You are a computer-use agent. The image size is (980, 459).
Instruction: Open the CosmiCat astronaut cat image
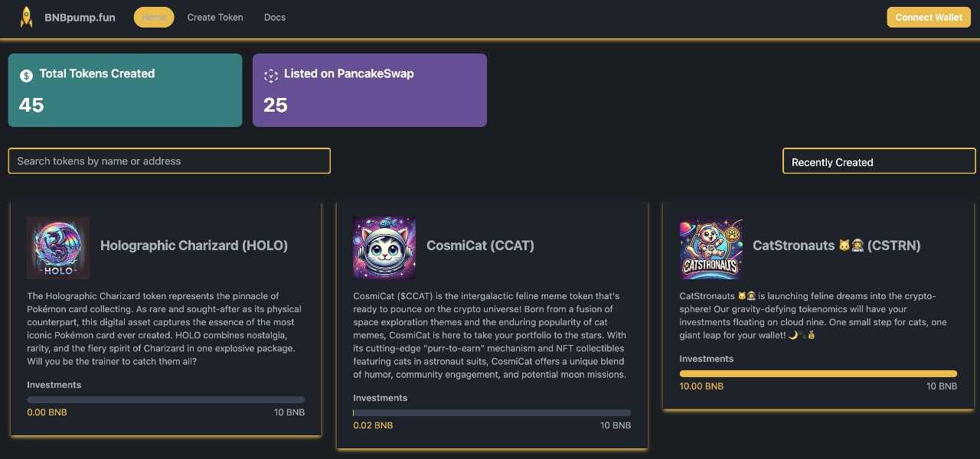coord(384,247)
